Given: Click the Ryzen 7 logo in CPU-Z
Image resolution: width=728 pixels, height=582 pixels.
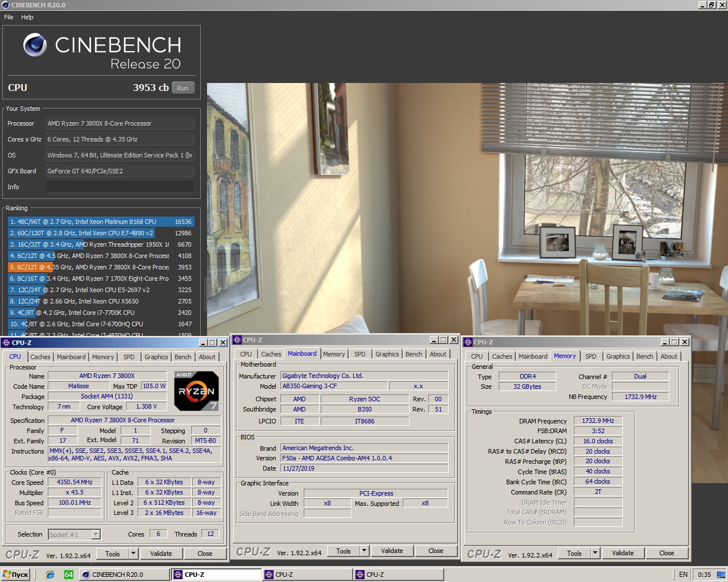Looking at the screenshot, I should click(x=196, y=390).
